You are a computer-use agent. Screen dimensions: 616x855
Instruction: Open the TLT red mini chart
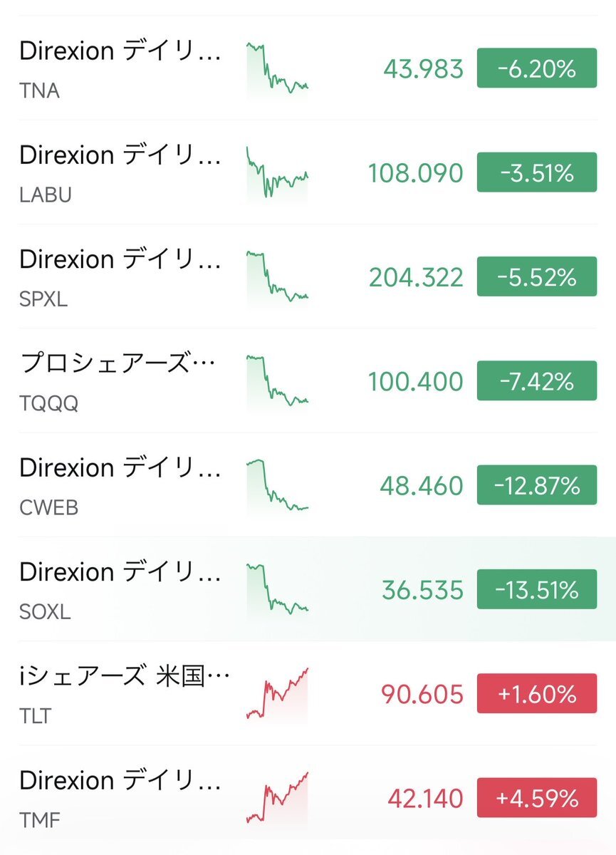coord(277,694)
